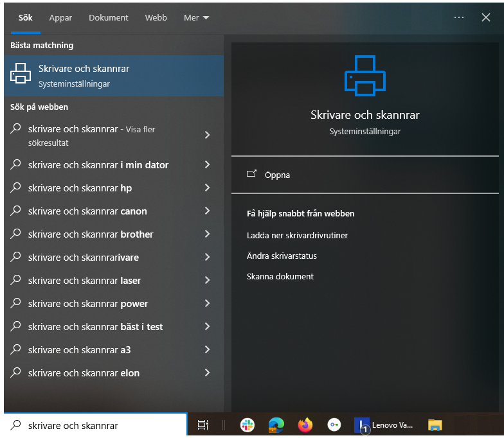The image size is (504, 438).
Task: Open the password key app in taskbar
Action: [x=334, y=425]
